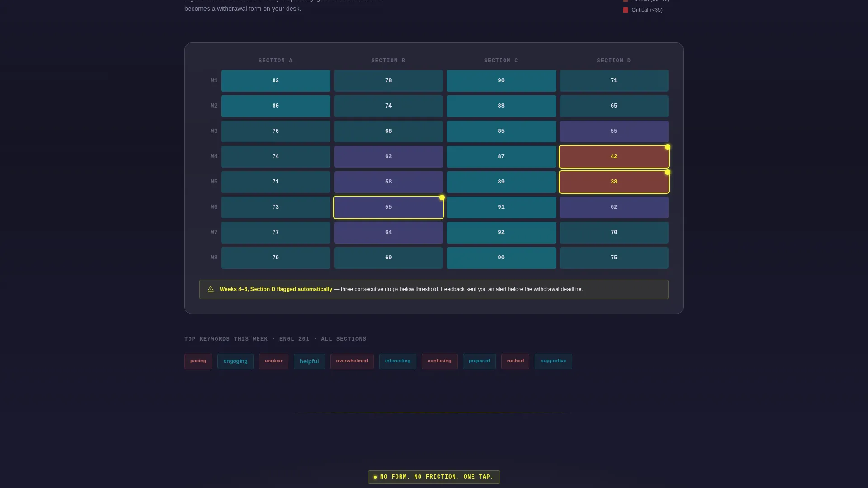Click Section C week 7 cell showing 92
Image resolution: width=868 pixels, height=488 pixels.
point(501,233)
